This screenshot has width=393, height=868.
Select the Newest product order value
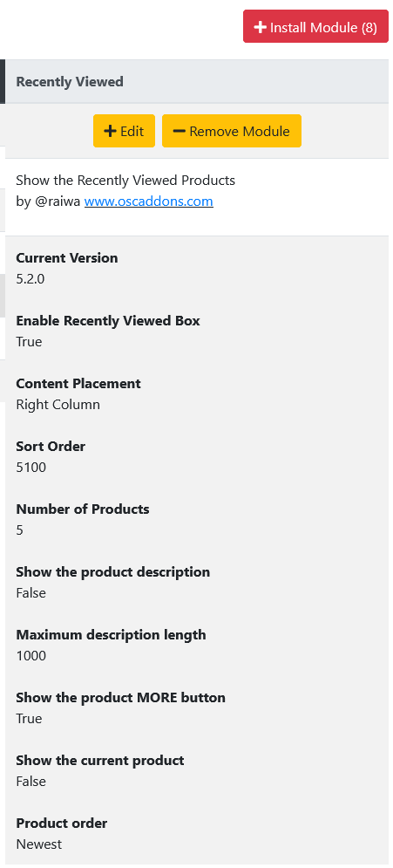38,844
